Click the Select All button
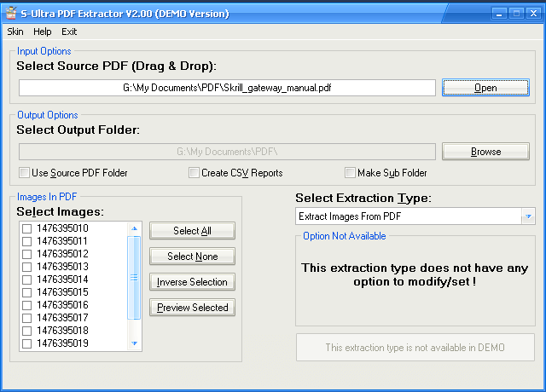 pyautogui.click(x=192, y=231)
